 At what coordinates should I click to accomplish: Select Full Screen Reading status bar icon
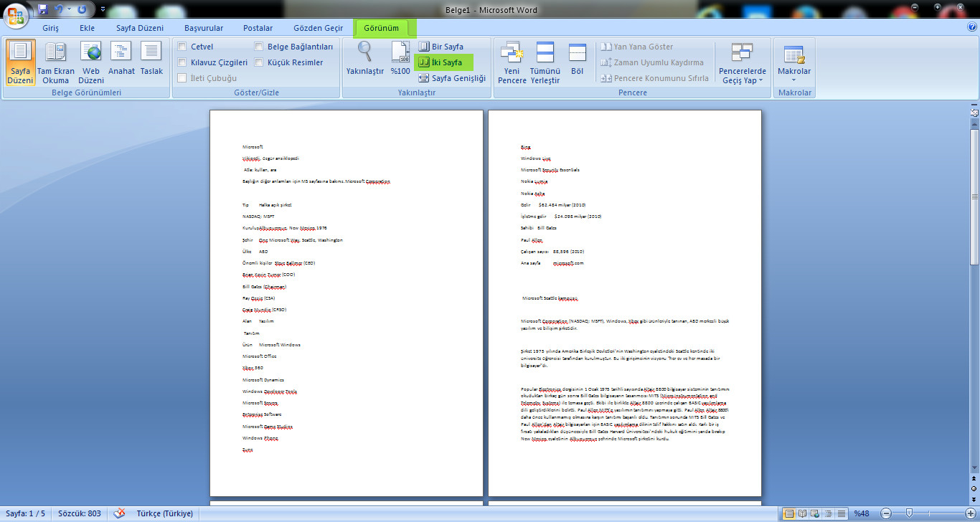(x=802, y=514)
